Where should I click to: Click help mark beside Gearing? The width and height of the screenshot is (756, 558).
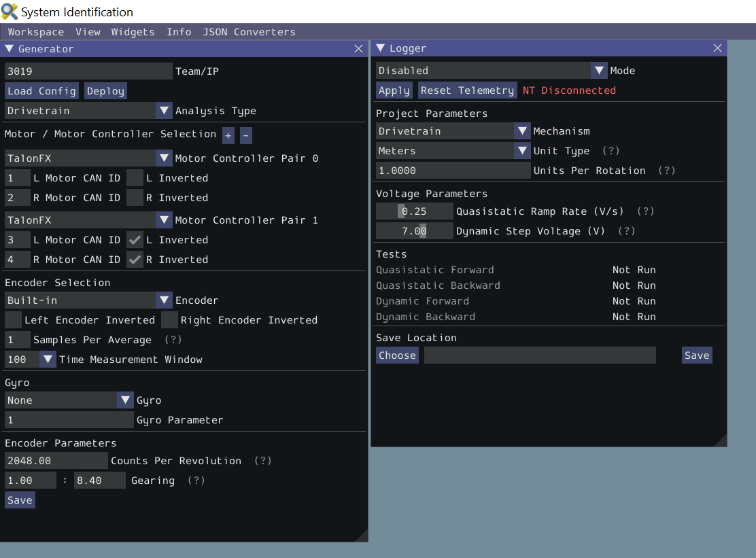196,481
